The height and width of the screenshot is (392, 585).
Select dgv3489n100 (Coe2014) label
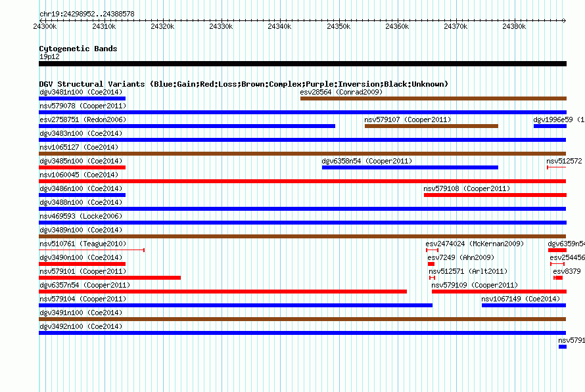pyautogui.click(x=81, y=230)
